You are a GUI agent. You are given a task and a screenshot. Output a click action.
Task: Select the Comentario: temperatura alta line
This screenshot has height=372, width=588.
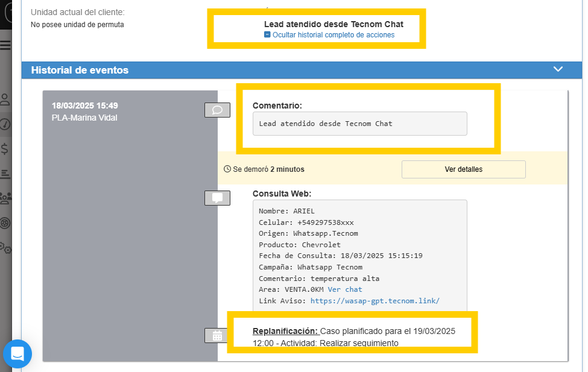(319, 279)
